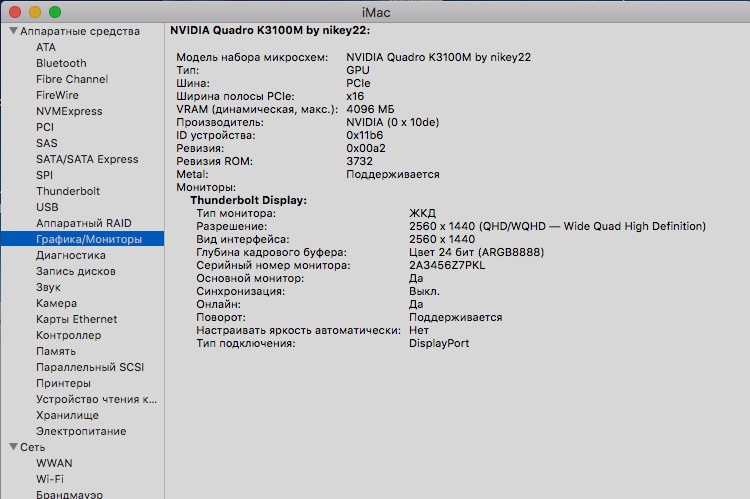
Task: Select the highlighted Графика/Мониторы item
Action: [x=82, y=239]
